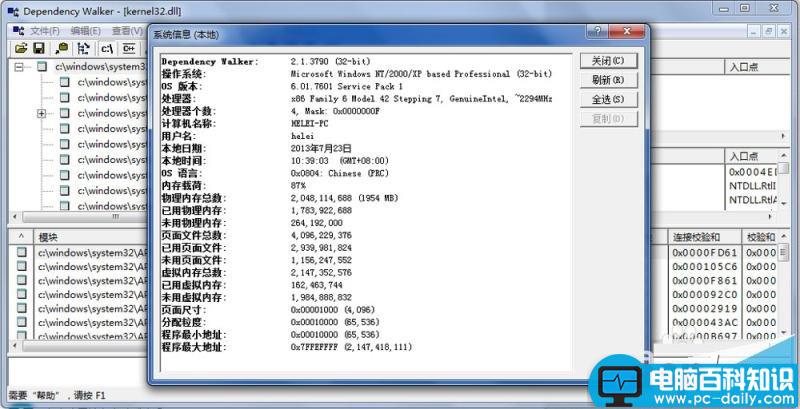
Task: Click the 刷新(R) button
Action: pos(607,80)
